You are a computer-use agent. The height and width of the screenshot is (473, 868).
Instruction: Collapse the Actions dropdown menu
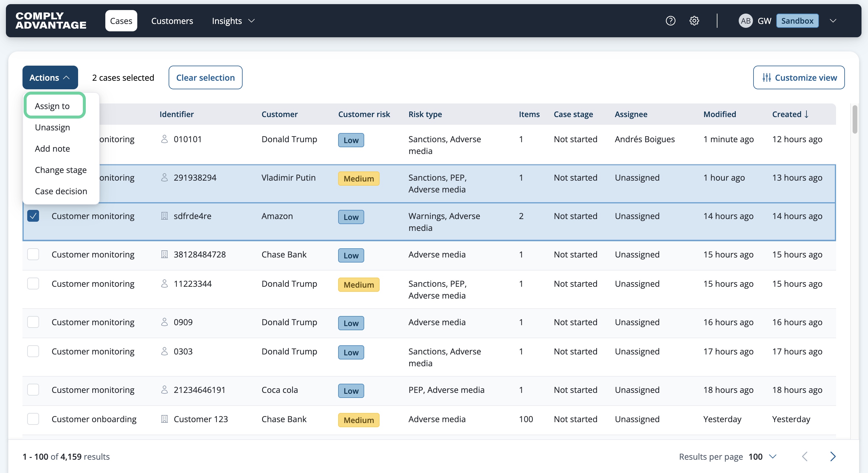pos(50,77)
